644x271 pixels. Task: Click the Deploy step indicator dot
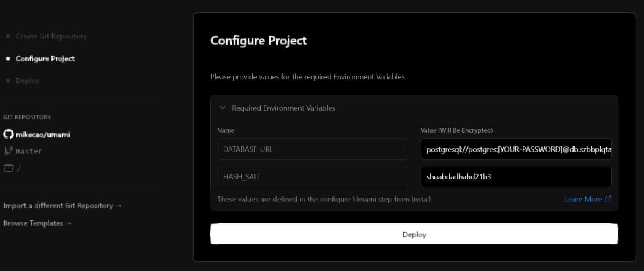[8, 81]
